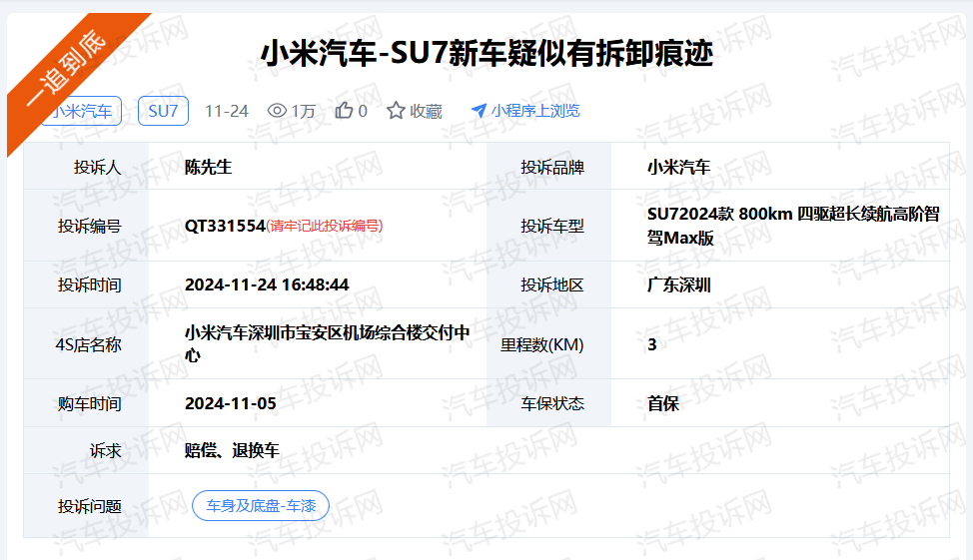
Task: Click the 一追到底 corner ribbon
Action: 68,68
